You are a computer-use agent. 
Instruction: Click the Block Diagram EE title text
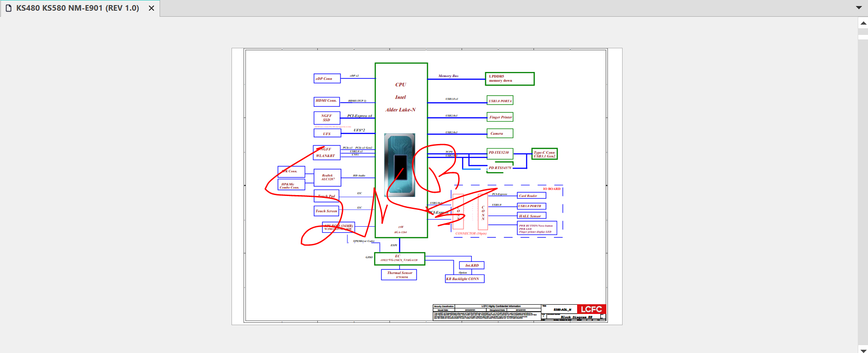click(576, 317)
